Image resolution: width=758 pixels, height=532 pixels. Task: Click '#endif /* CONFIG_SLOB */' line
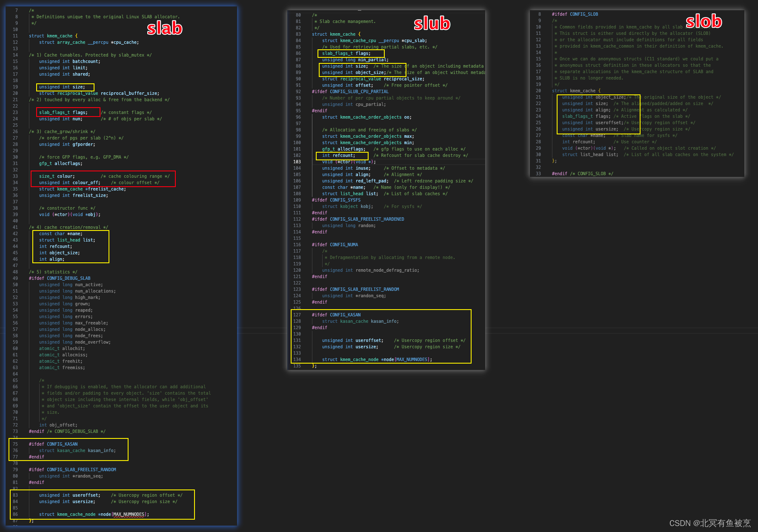click(x=583, y=174)
